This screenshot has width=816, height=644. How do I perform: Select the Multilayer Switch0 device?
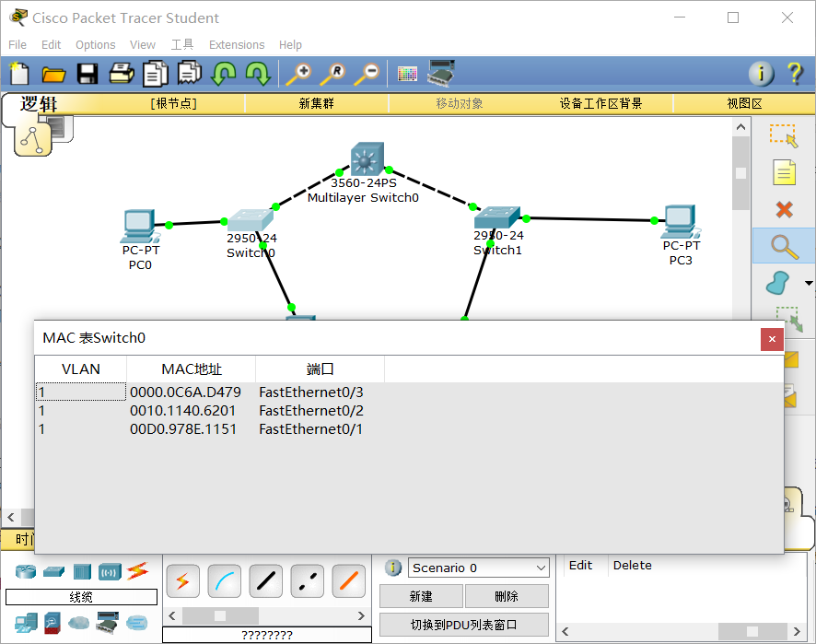367,159
